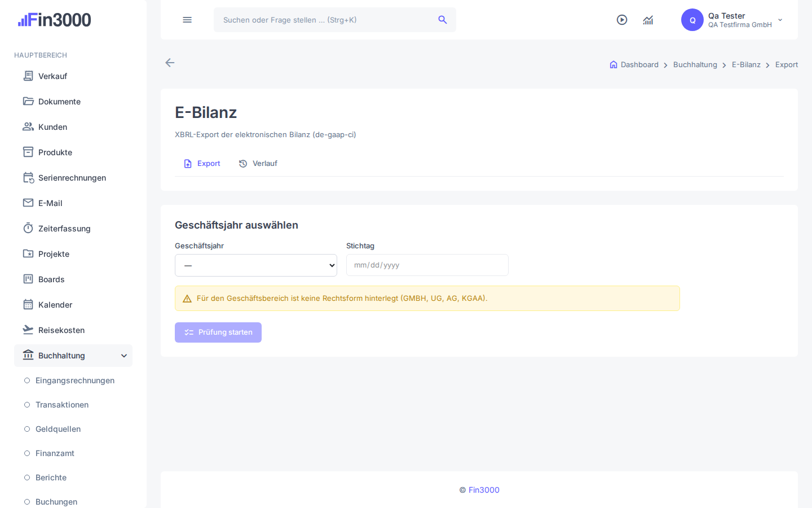This screenshot has height=508, width=812.
Task: Follow the Fin3000 footer link
Action: pyautogui.click(x=484, y=490)
